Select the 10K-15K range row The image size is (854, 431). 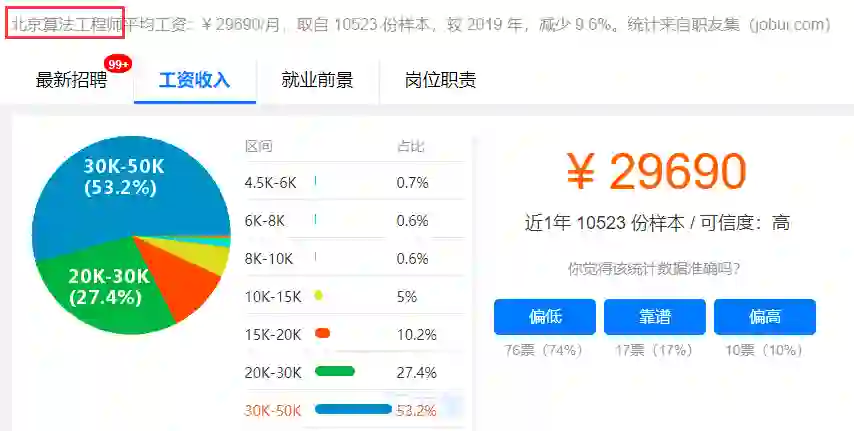(x=354, y=296)
